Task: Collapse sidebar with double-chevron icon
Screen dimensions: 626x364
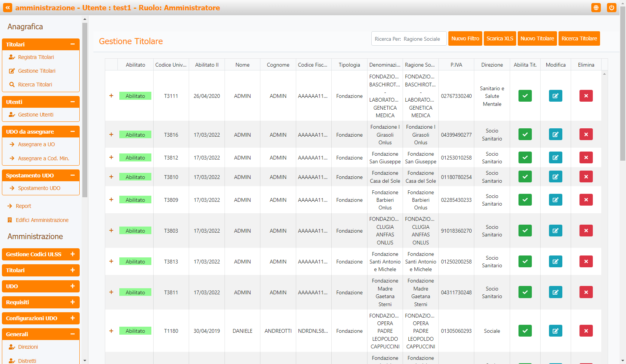Action: click(8, 8)
